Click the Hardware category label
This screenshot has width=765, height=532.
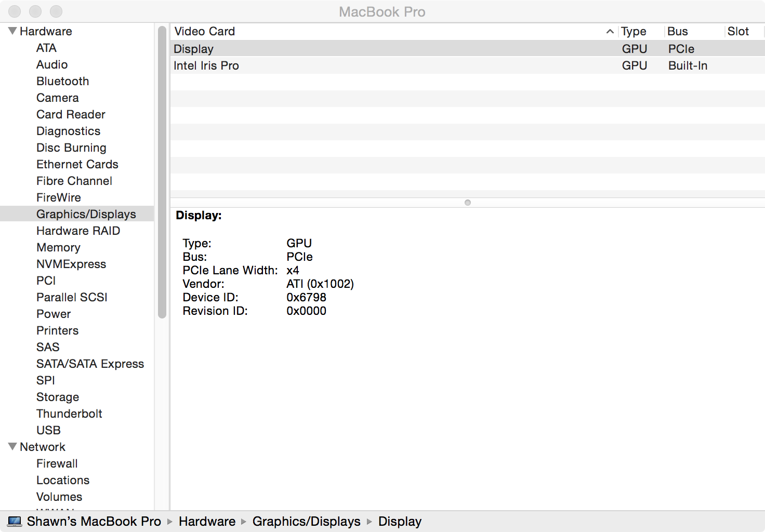(x=46, y=31)
